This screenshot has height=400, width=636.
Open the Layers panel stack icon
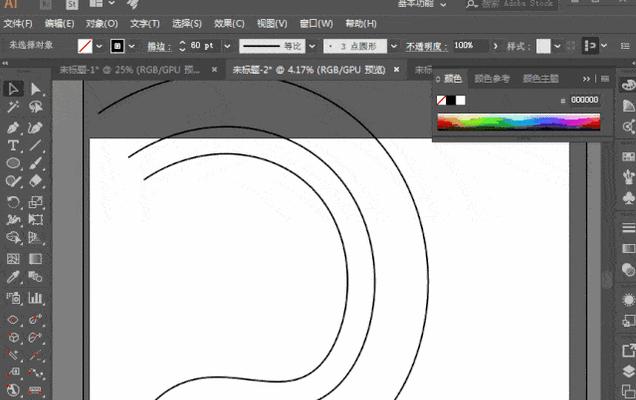[628, 371]
